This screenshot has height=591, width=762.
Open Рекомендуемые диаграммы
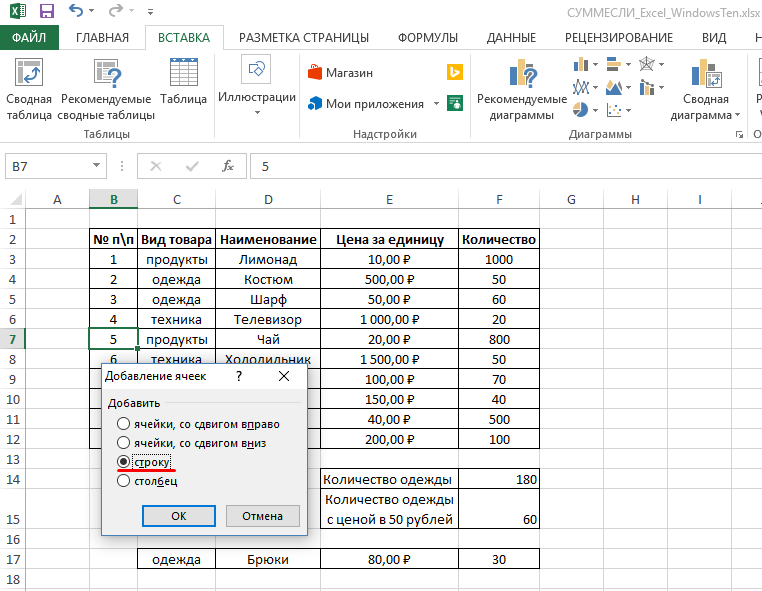[x=521, y=90]
